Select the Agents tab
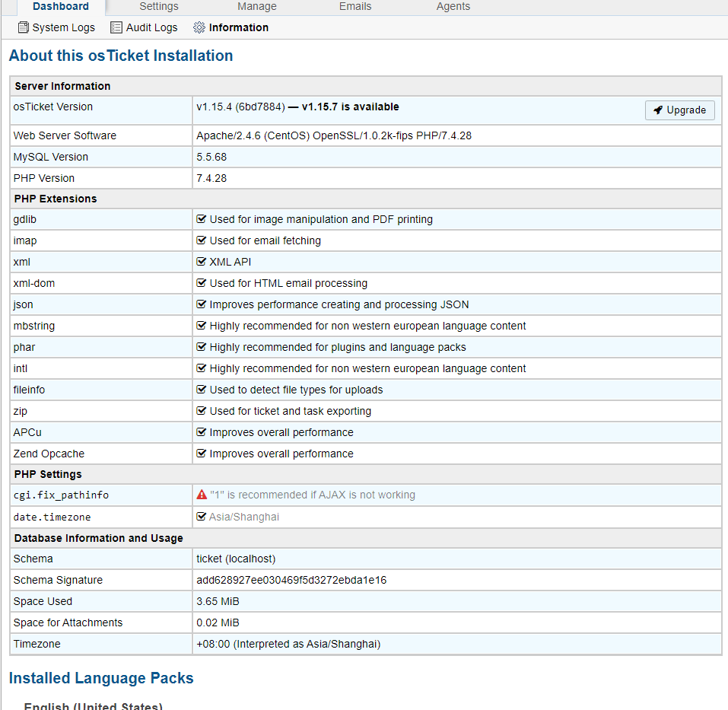Viewport: 728px width, 710px height. tap(453, 7)
